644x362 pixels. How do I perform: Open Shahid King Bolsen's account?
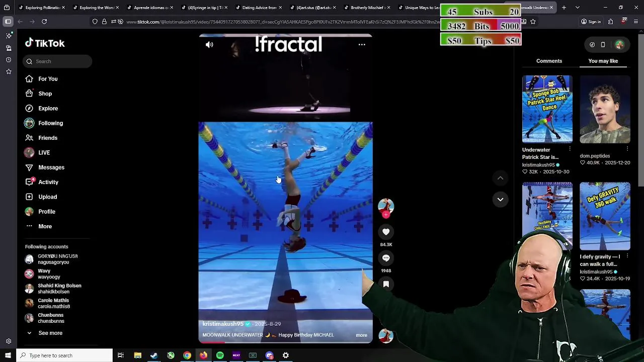[53, 289]
